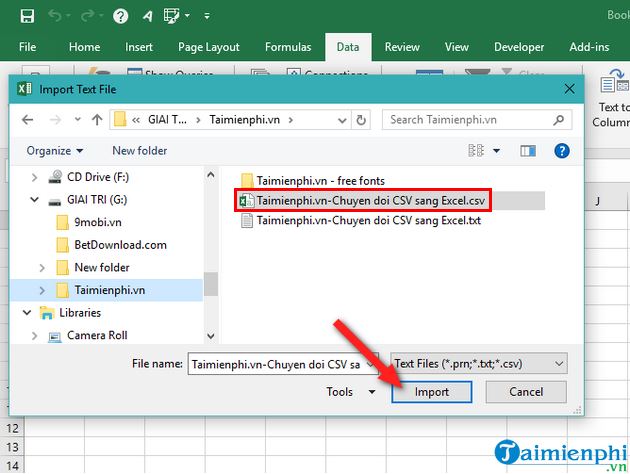Click the Redo arrow in quick access toolbar

click(x=88, y=16)
